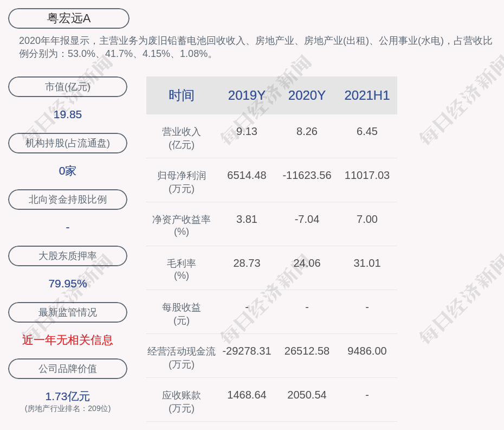Screen dimensions: 504x430
Task: Click the -29278.31 cash flow cell
Action: click(247, 351)
